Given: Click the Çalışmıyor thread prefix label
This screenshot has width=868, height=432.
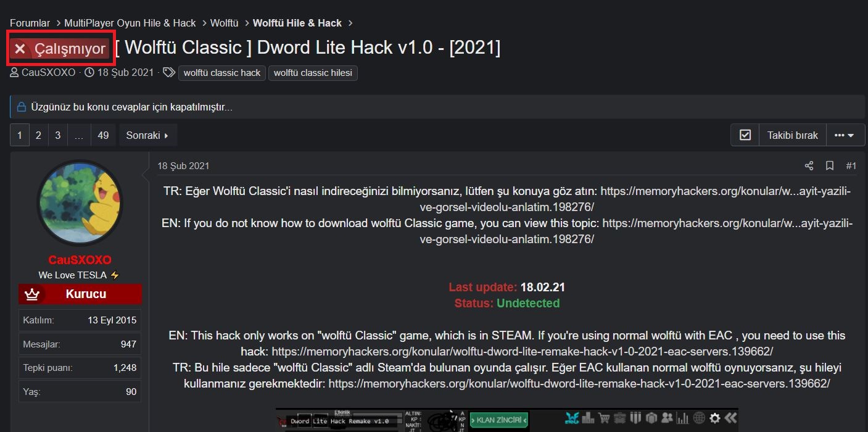Looking at the screenshot, I should [x=60, y=48].
